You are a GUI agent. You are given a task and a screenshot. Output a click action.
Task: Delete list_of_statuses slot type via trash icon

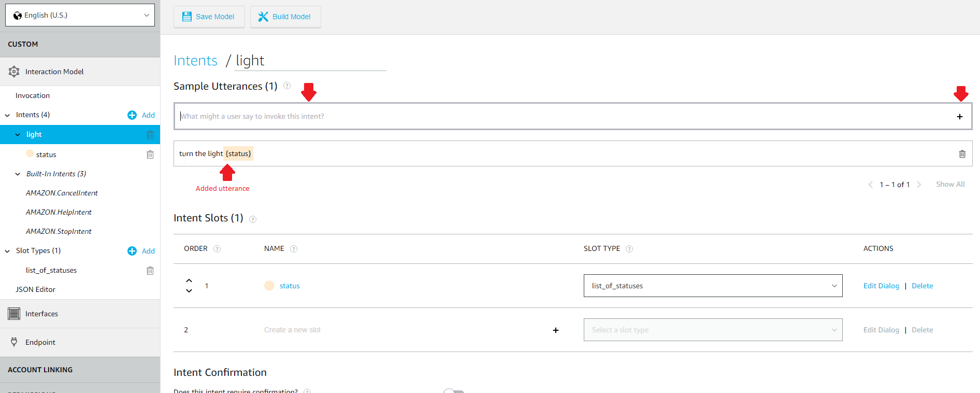click(x=150, y=271)
